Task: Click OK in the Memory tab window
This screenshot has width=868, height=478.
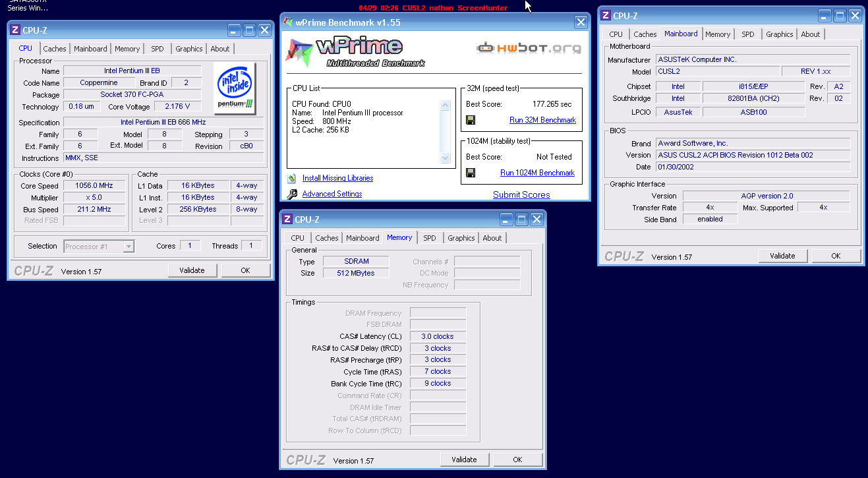Action: point(517,460)
